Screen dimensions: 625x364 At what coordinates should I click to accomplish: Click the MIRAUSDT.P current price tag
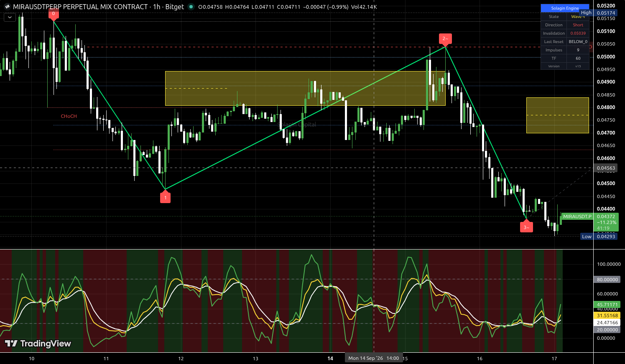[x=577, y=216]
